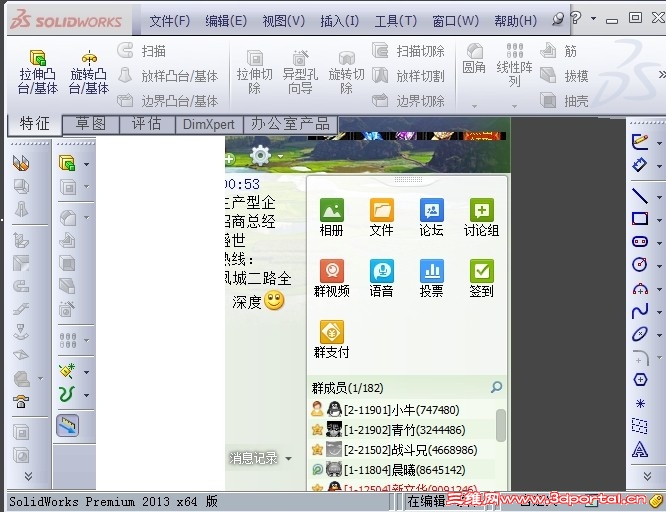Choose the Sweep (扫描) feature
Viewport: 666px width, 512px height.
pyautogui.click(x=142, y=51)
